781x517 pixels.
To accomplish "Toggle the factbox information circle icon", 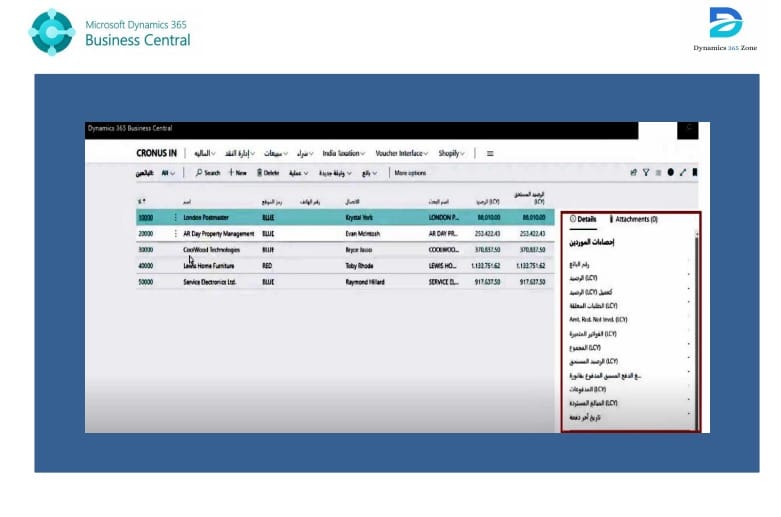I will pos(671,172).
